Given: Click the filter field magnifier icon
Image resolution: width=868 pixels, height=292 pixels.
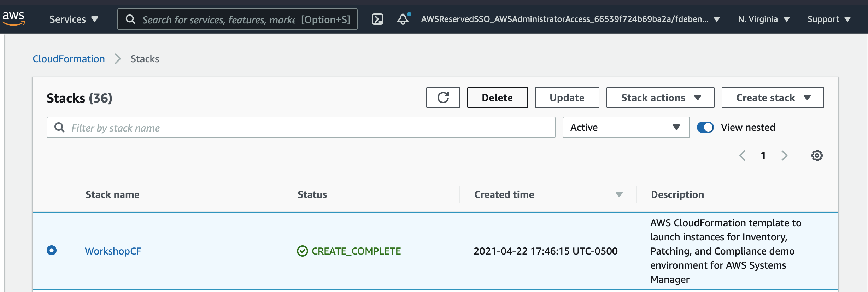Looking at the screenshot, I should coord(59,127).
